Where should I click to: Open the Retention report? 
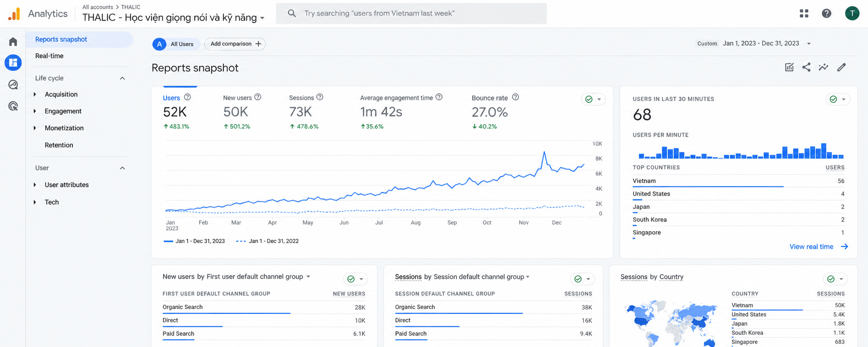(59, 145)
